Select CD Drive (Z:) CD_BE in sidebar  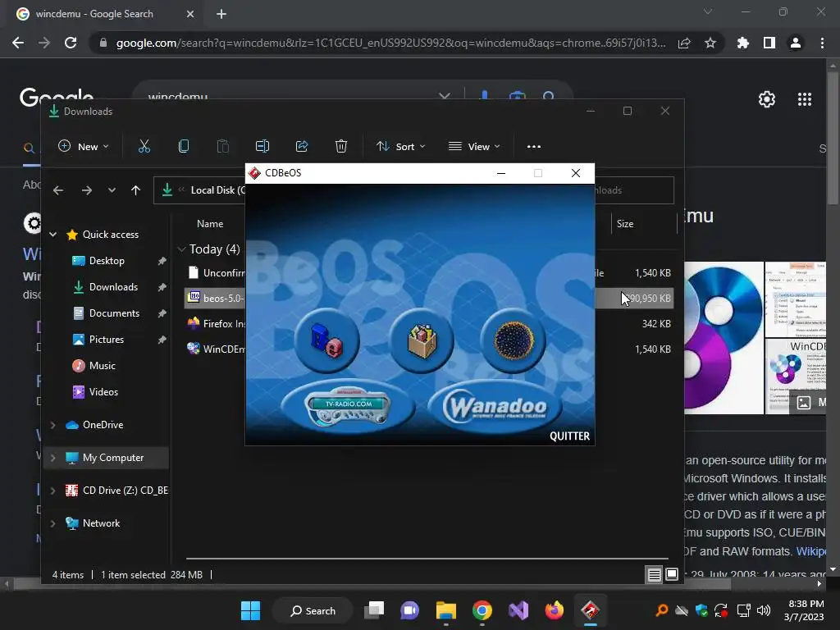point(116,491)
